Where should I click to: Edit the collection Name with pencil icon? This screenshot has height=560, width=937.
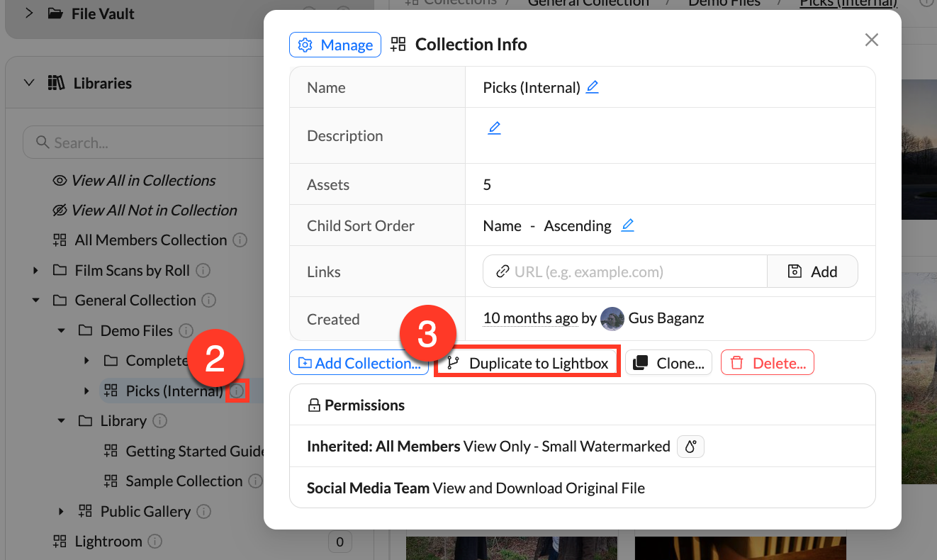[x=592, y=86]
